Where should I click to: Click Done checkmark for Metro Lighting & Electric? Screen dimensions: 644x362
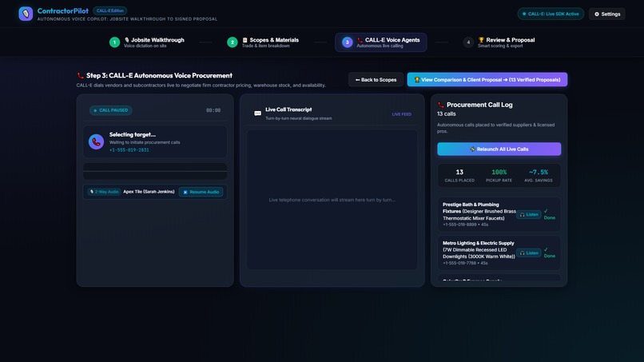[x=549, y=253]
